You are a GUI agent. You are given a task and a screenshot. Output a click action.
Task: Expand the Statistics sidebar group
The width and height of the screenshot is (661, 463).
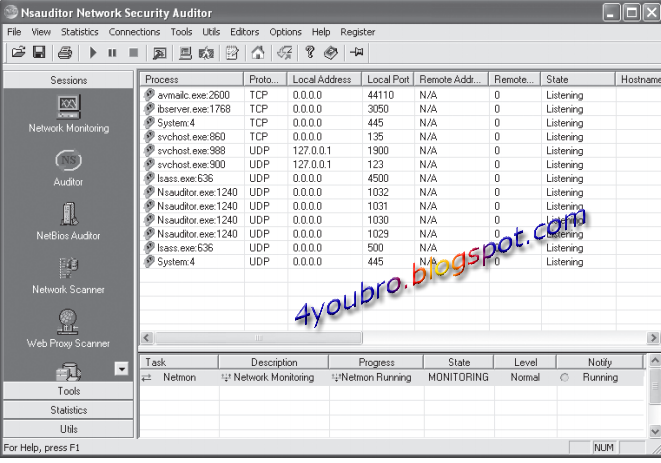pyautogui.click(x=68, y=410)
